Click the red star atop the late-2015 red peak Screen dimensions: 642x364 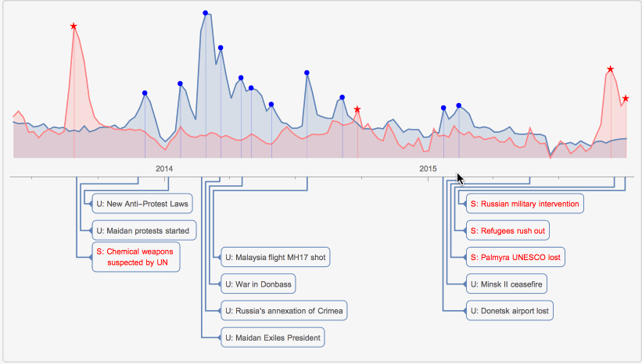click(610, 69)
